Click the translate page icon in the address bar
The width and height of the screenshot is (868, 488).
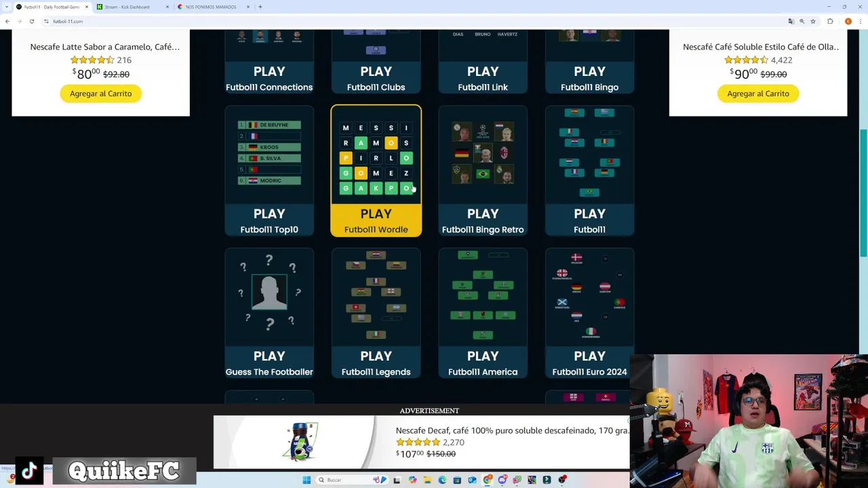[791, 21]
